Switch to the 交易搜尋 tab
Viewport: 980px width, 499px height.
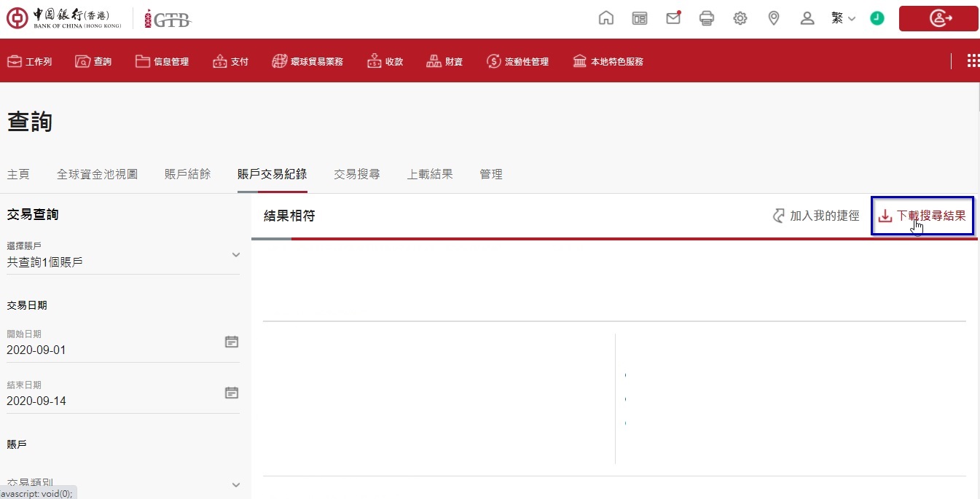coord(357,174)
